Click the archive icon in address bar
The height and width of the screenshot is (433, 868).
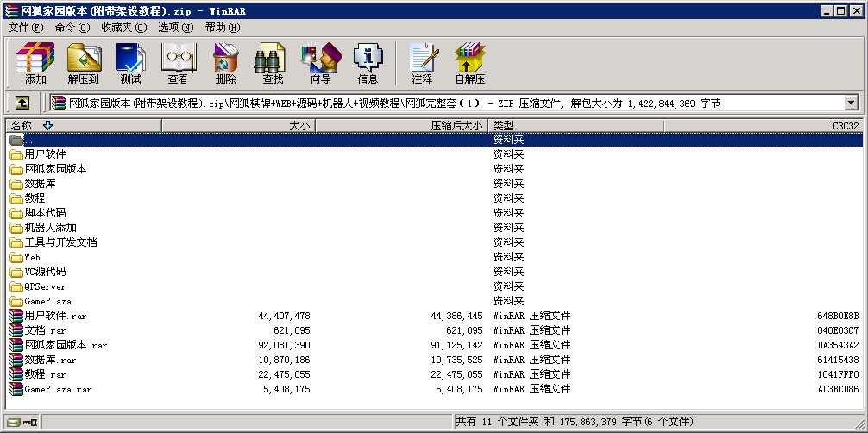58,103
